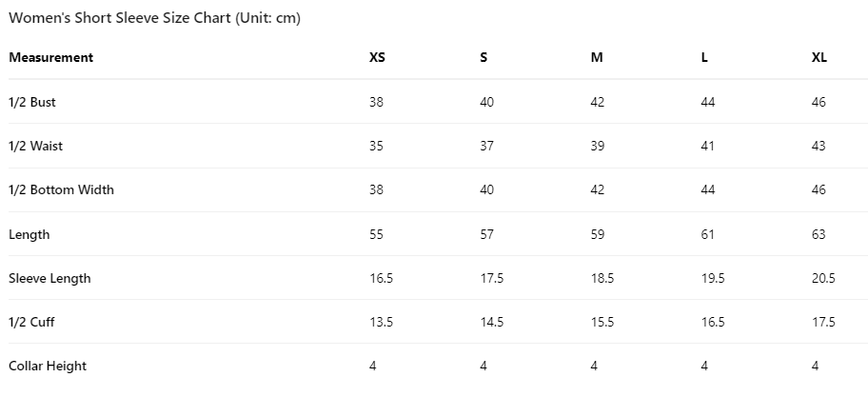
Task: Click the L column header
Action: 704,57
